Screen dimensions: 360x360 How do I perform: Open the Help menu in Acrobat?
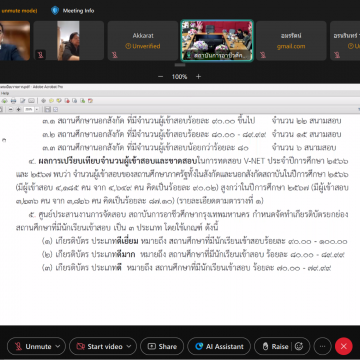[5, 93]
